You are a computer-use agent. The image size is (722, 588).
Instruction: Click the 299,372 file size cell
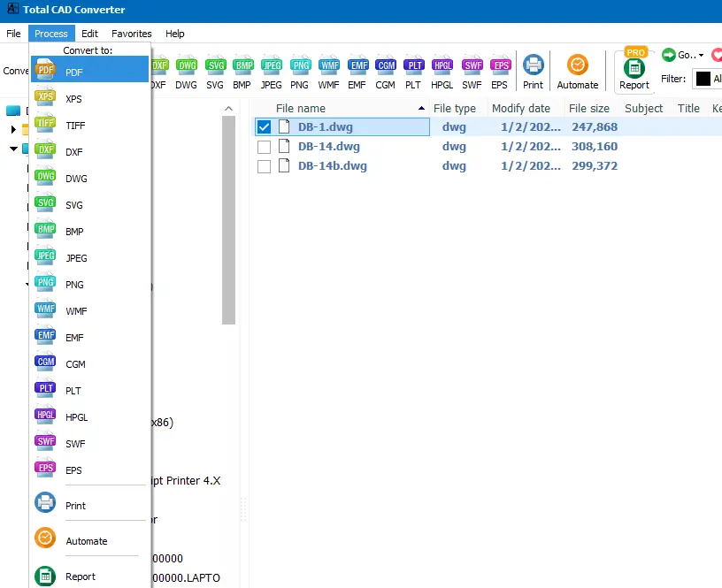(595, 165)
